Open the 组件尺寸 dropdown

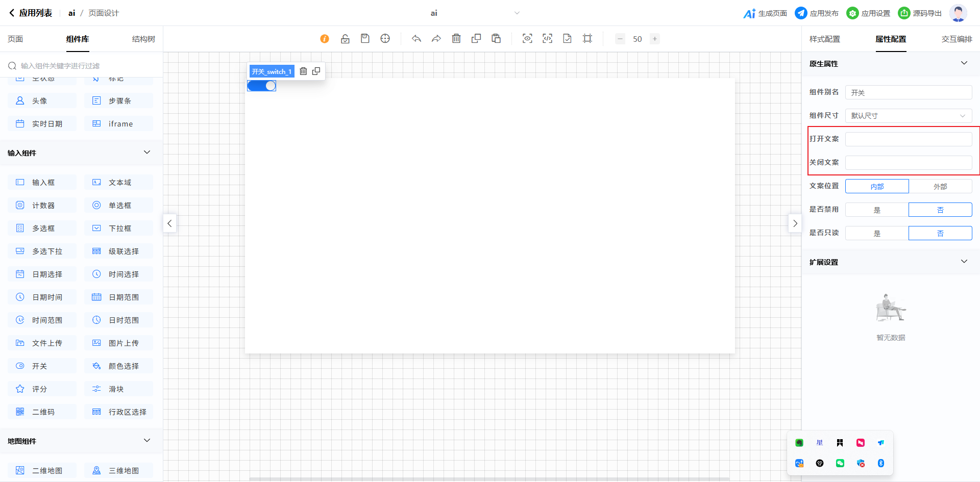908,116
